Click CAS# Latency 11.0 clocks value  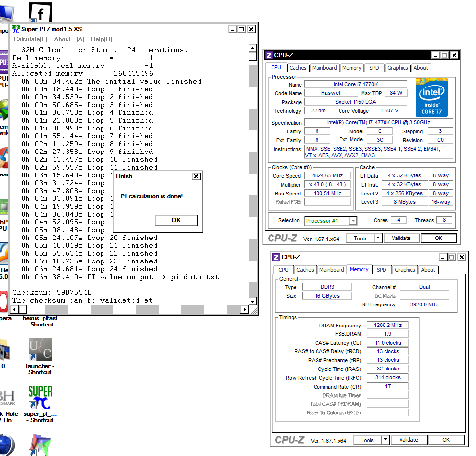387,343
